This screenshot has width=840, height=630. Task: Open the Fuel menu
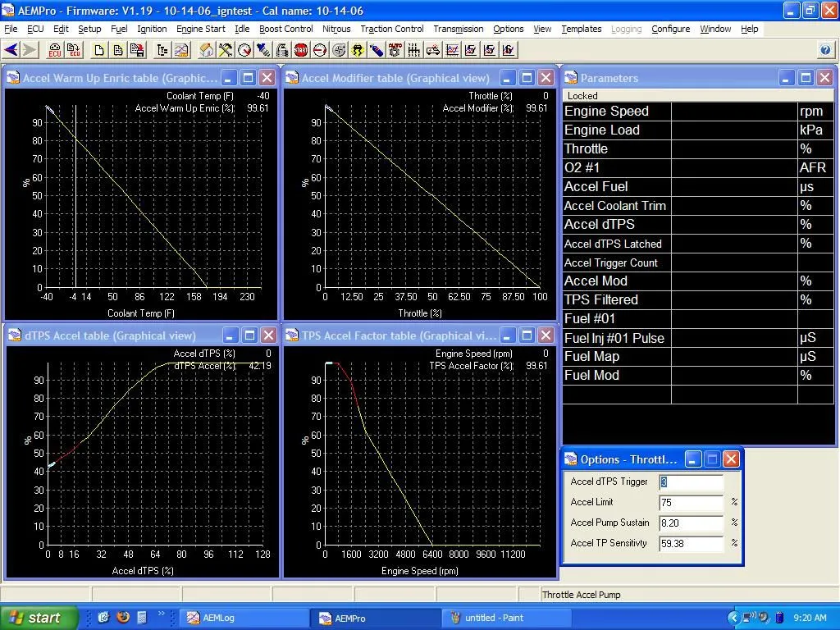[x=119, y=29]
